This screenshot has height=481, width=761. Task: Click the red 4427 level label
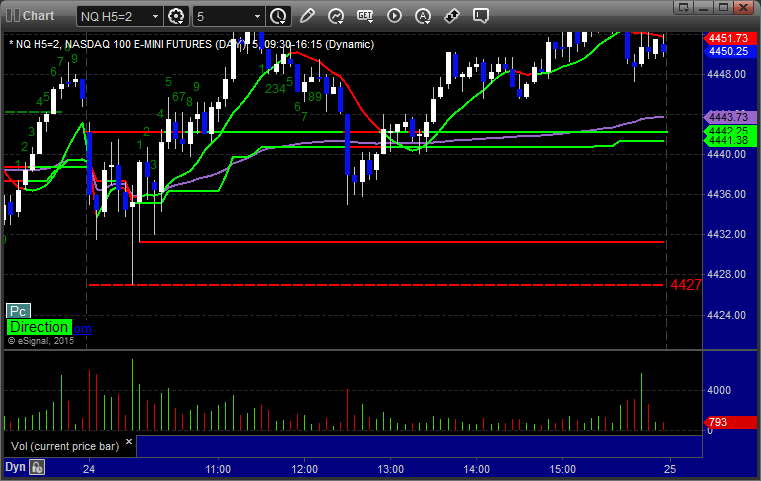(685, 285)
